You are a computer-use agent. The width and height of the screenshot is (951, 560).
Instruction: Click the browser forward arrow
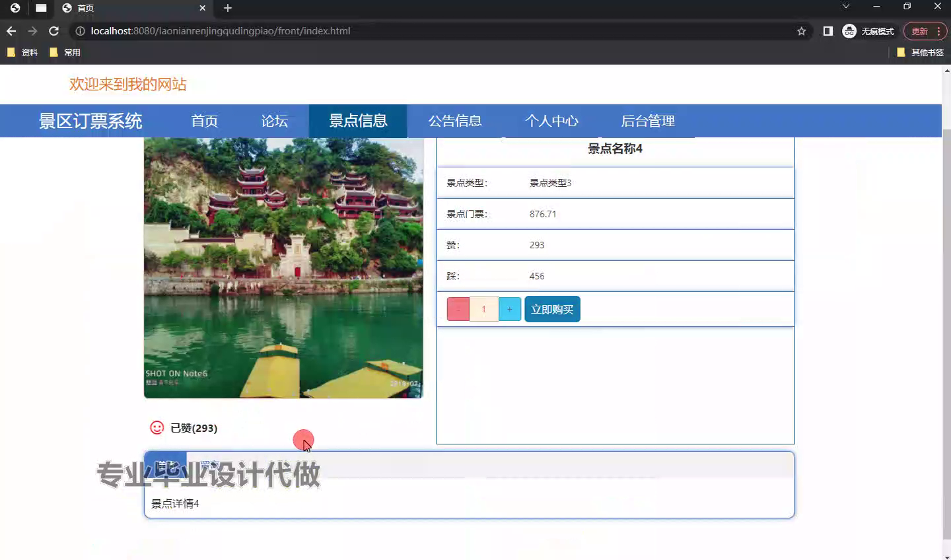coord(32,31)
